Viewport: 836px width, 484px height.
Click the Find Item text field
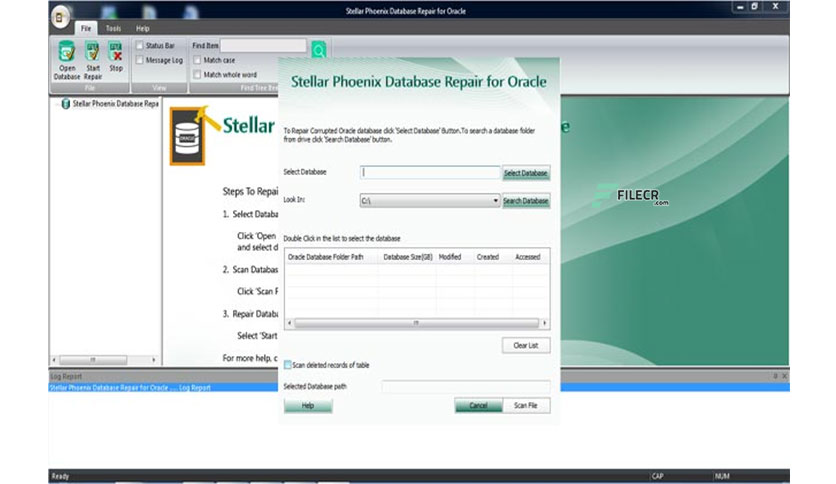tap(263, 46)
